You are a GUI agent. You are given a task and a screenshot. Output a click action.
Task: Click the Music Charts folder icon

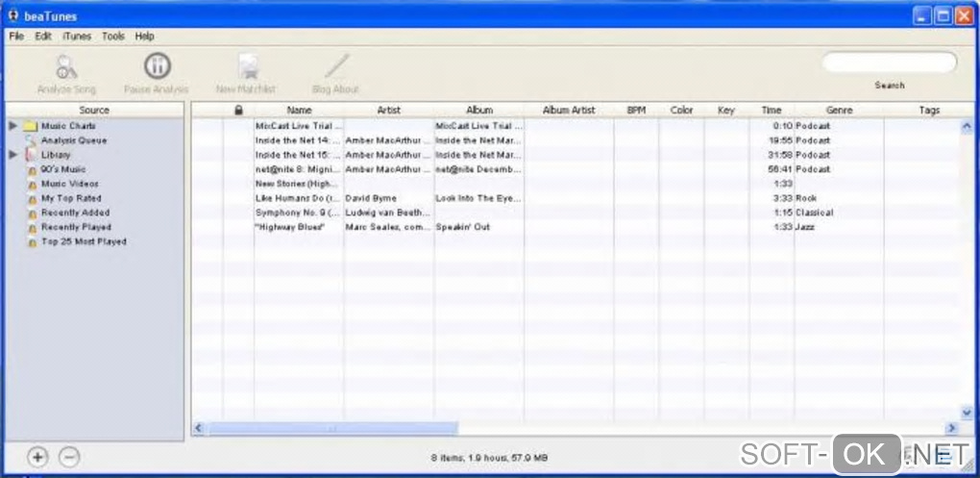coord(31,126)
